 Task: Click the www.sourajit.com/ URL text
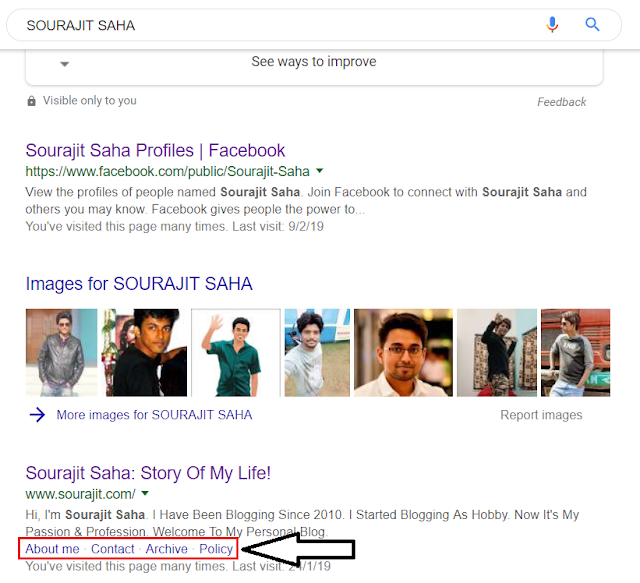pyautogui.click(x=80, y=494)
